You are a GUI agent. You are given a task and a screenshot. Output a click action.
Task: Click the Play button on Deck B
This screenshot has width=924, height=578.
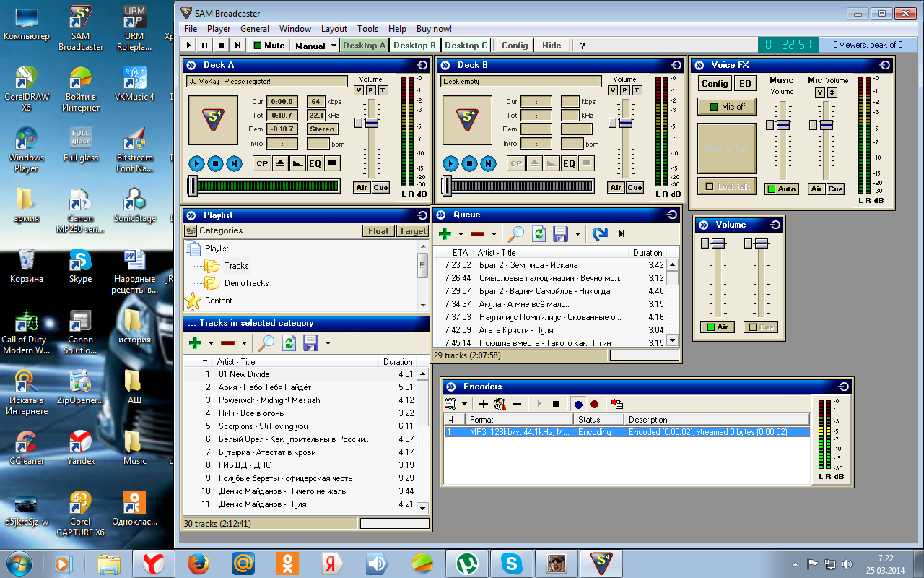[x=450, y=163]
